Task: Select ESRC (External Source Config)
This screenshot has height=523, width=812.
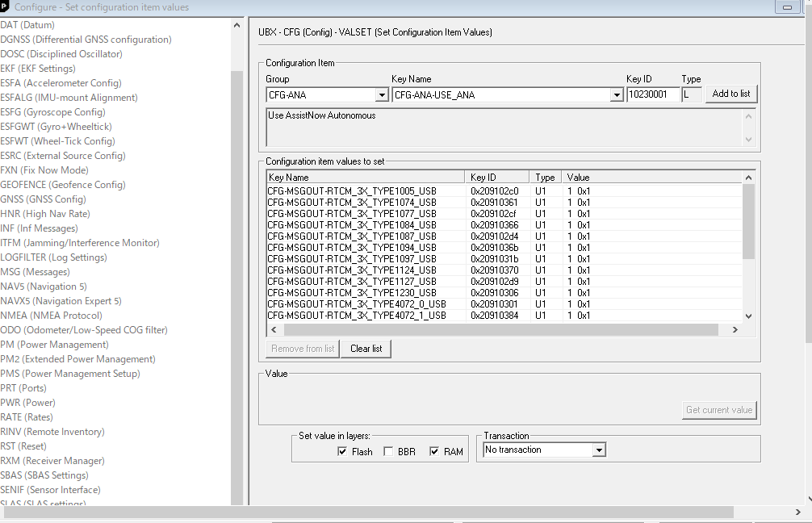Action: tap(63, 155)
